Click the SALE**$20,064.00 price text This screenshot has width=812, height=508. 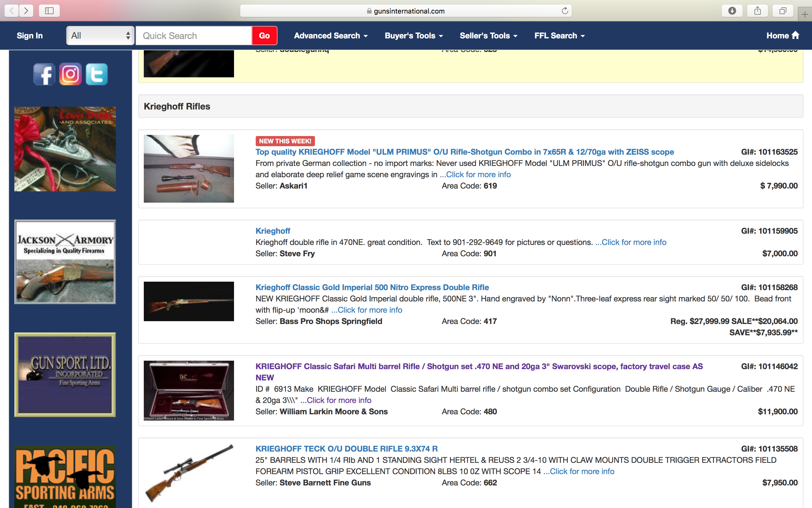pos(764,321)
